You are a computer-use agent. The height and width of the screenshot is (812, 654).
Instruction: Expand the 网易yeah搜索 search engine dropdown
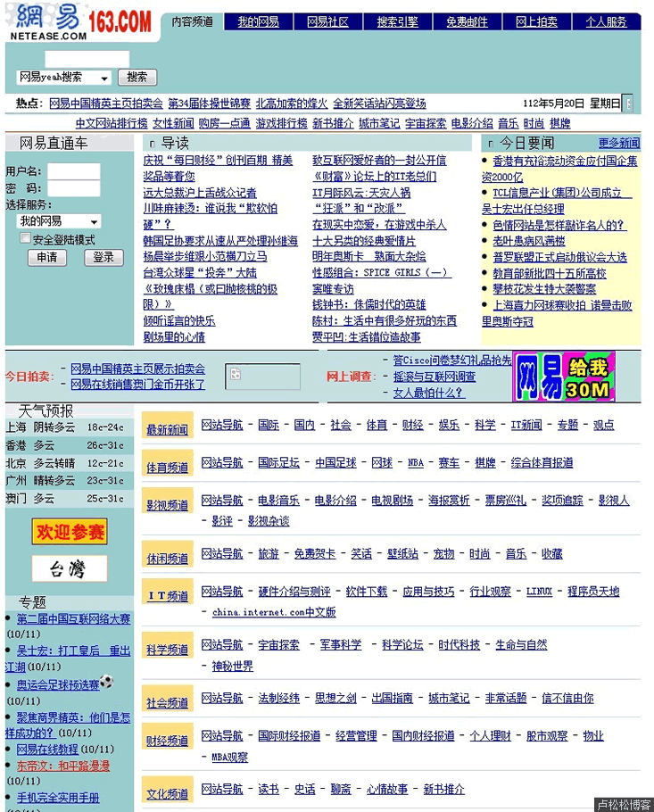click(104, 79)
